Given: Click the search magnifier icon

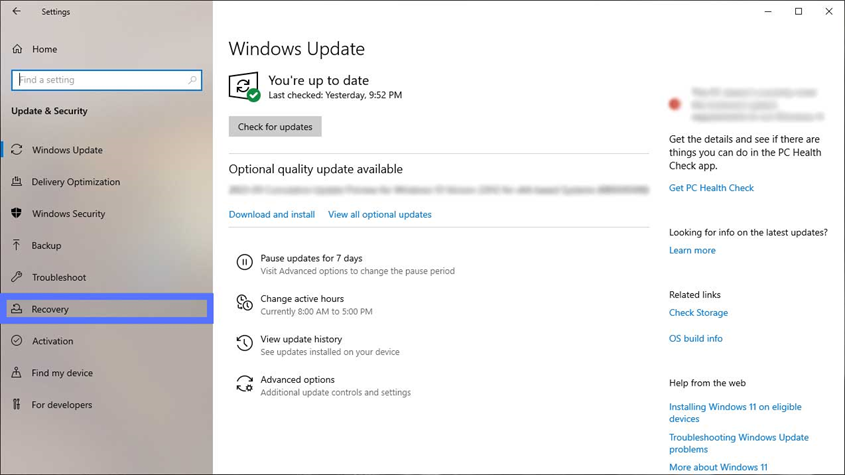Looking at the screenshot, I should point(192,80).
